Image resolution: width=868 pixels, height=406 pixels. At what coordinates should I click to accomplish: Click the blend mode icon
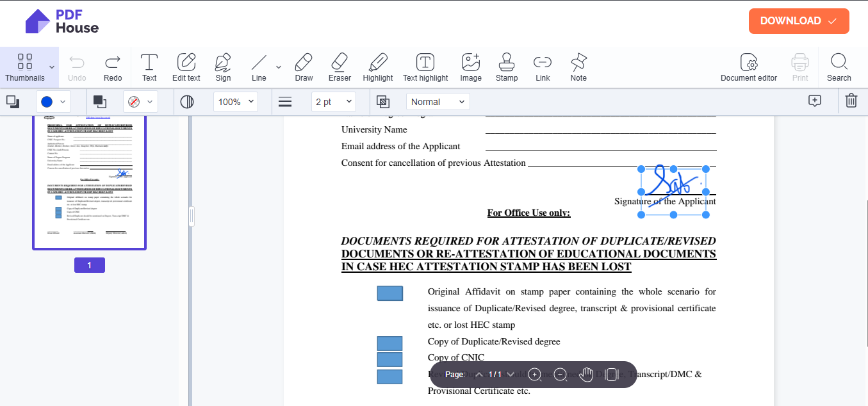pyautogui.click(x=383, y=102)
